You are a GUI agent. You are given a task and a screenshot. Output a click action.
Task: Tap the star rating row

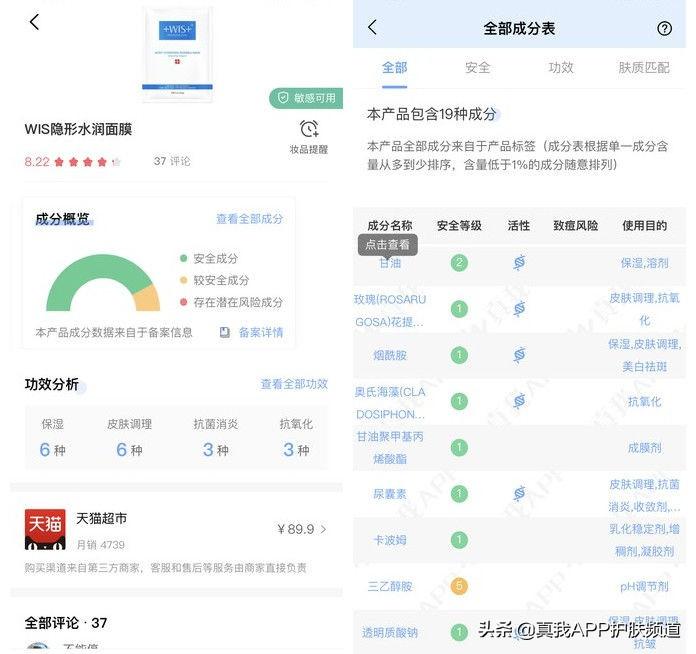pyautogui.click(x=87, y=162)
